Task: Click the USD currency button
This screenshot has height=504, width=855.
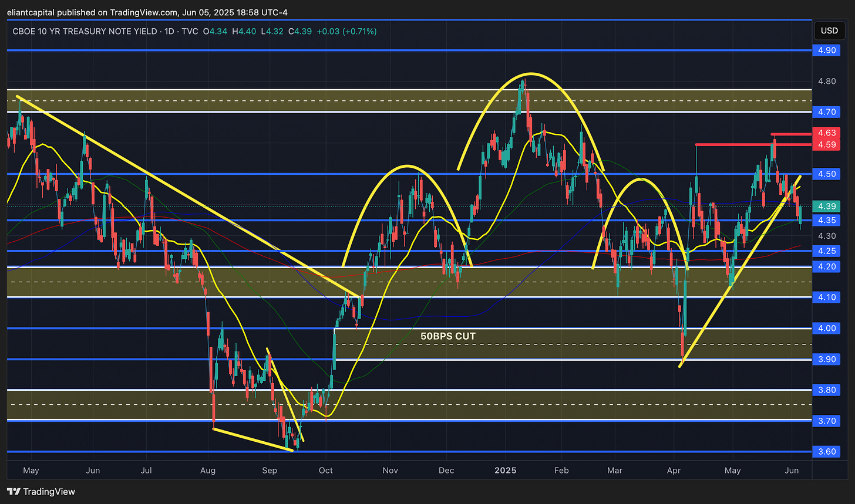Action: pyautogui.click(x=829, y=31)
